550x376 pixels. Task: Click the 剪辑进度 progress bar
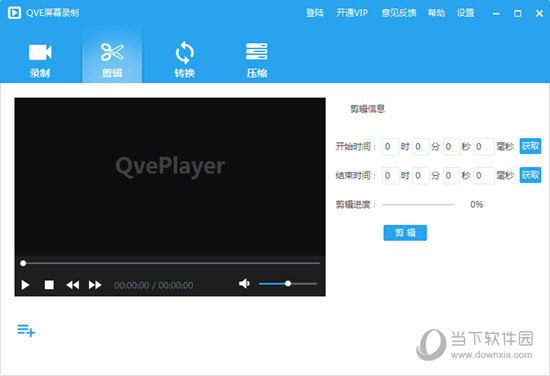(x=418, y=204)
